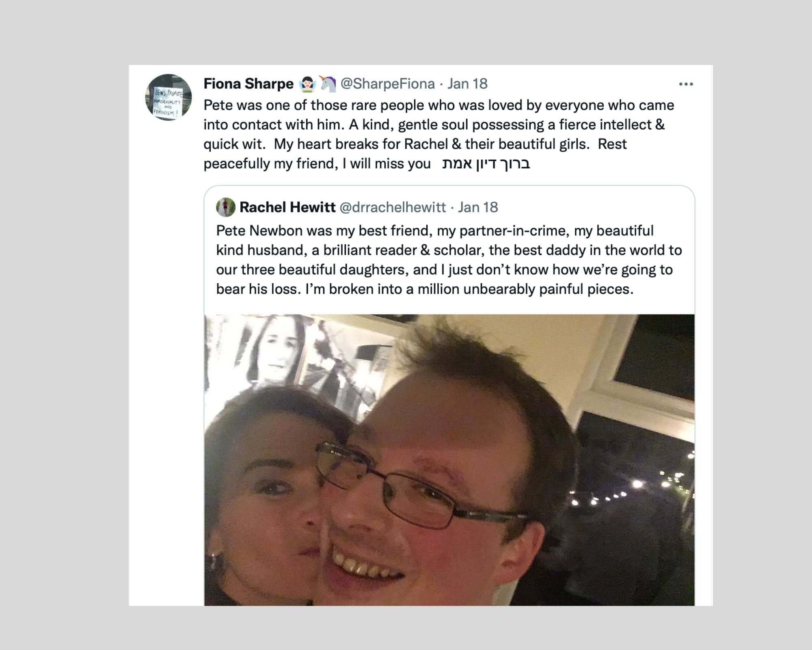812x650 pixels.
Task: Click the woman's earring in the photo
Action: 212,563
